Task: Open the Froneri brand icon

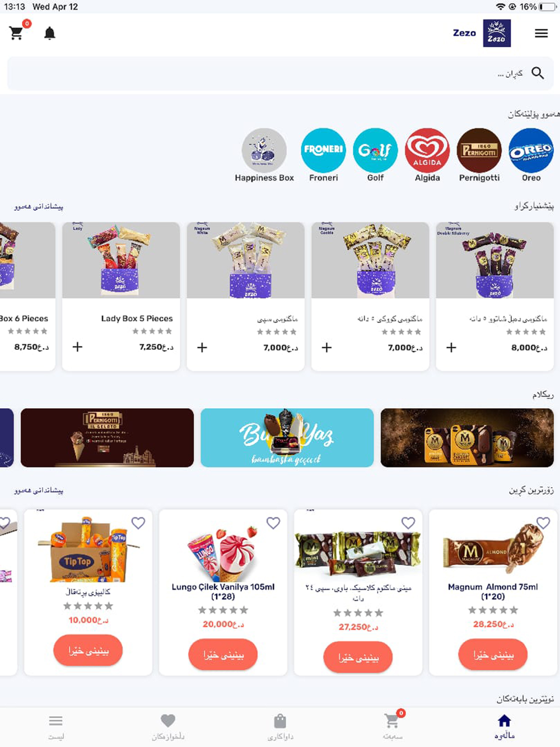Action: pyautogui.click(x=323, y=151)
